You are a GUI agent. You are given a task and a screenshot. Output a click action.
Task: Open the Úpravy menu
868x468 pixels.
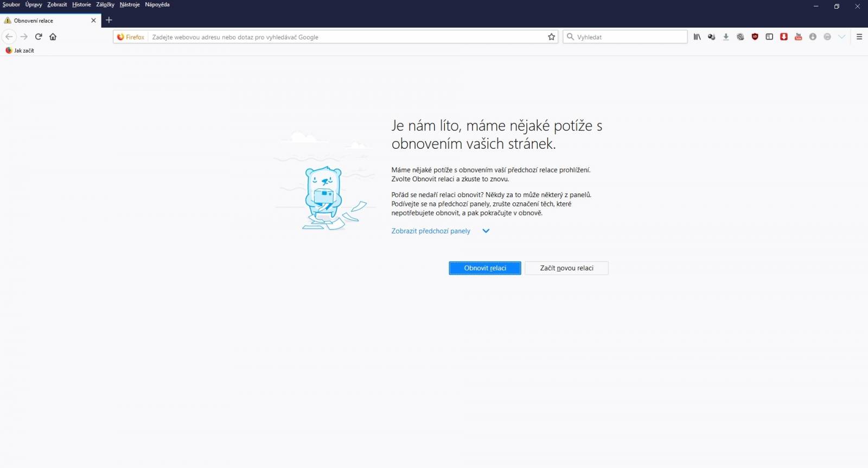34,4
